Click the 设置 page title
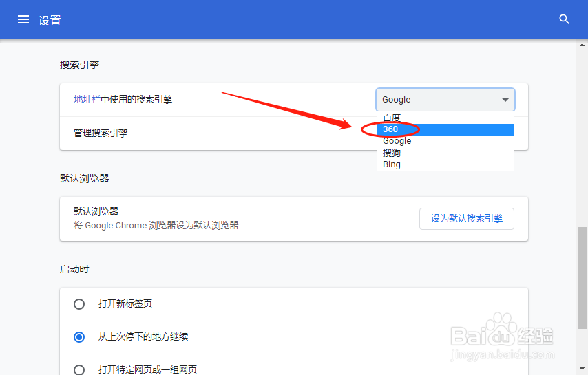588x375 pixels. (x=50, y=20)
